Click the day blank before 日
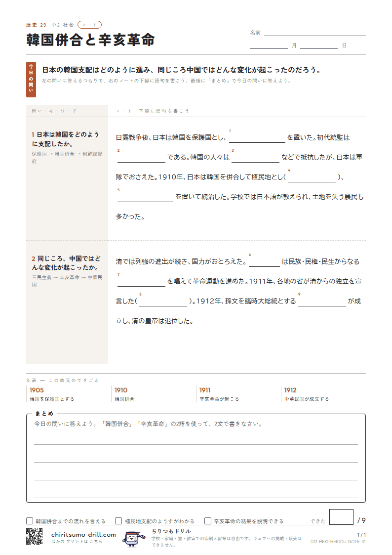Image resolution: width=392 pixels, height=555 pixels. [x=319, y=45]
